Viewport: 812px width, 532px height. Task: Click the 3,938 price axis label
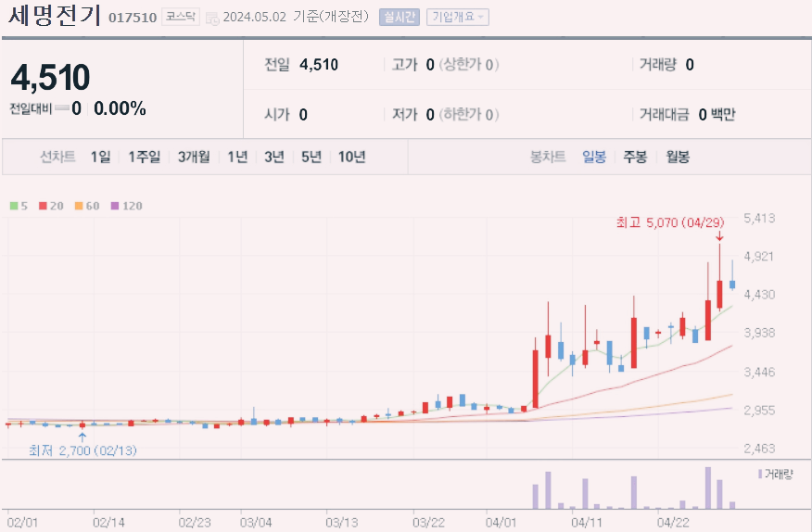[760, 333]
